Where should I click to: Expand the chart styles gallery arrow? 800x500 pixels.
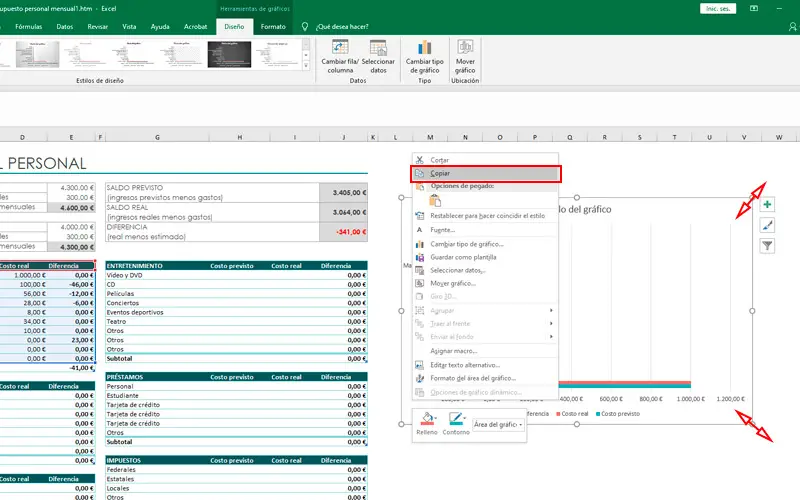point(306,67)
